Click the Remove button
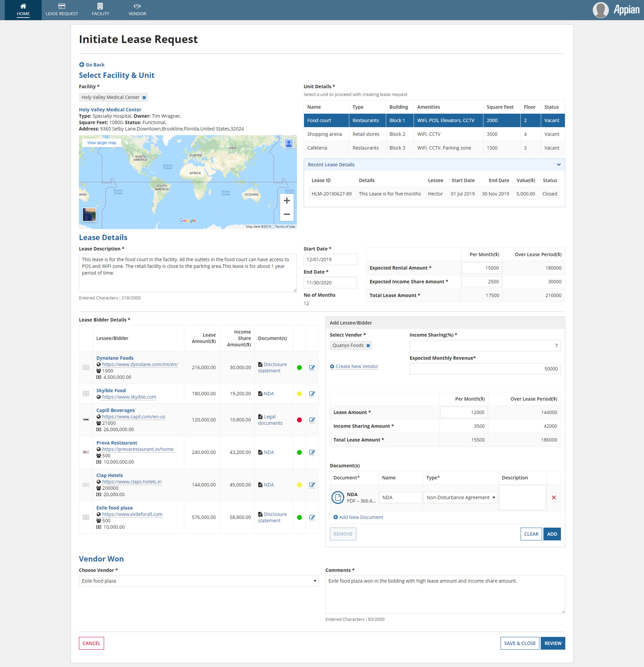The width and height of the screenshot is (644, 667). (x=343, y=534)
